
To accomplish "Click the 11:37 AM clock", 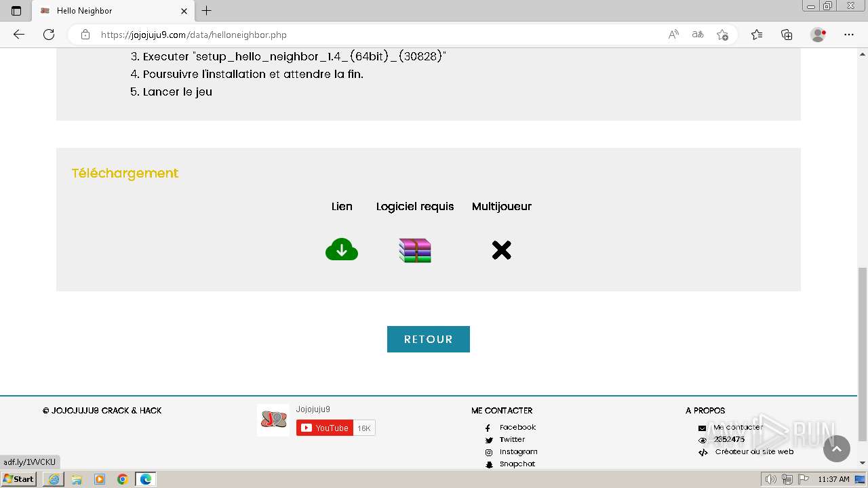I will (x=833, y=479).
